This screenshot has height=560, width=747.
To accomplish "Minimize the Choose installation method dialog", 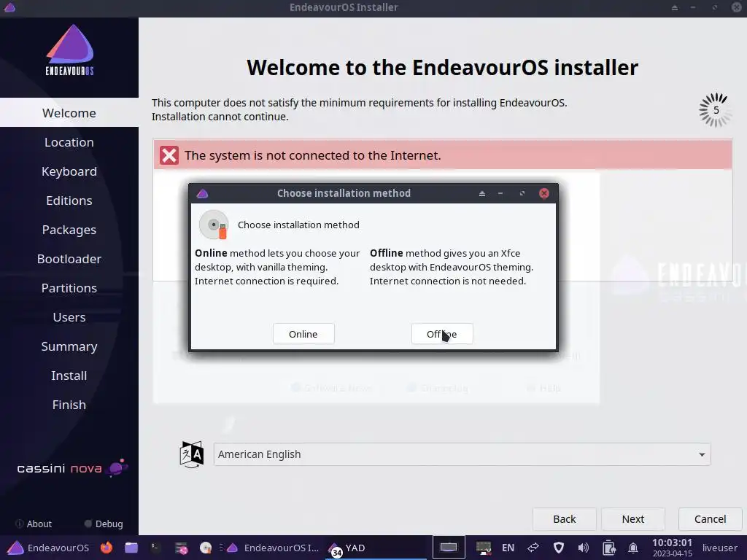I will pyautogui.click(x=500, y=193).
